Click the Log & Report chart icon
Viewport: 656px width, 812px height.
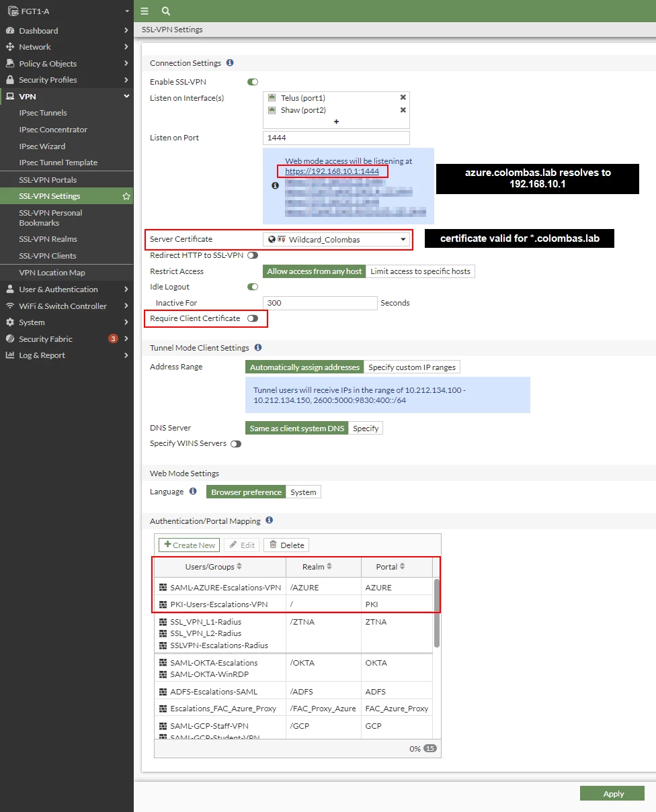tap(10, 355)
